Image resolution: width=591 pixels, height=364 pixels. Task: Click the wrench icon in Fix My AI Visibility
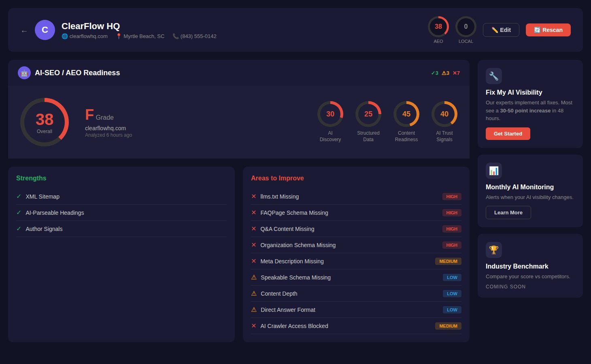tap(493, 76)
